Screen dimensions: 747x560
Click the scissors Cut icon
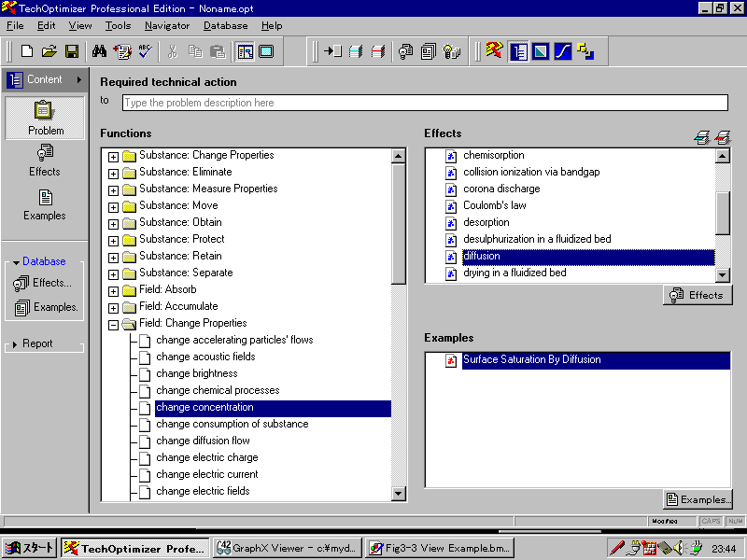pyautogui.click(x=173, y=51)
